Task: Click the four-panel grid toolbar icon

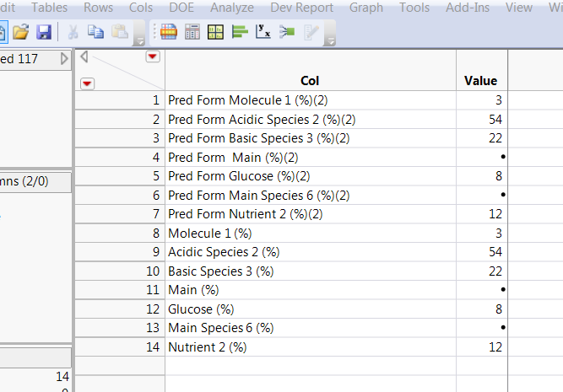Action: [x=215, y=32]
